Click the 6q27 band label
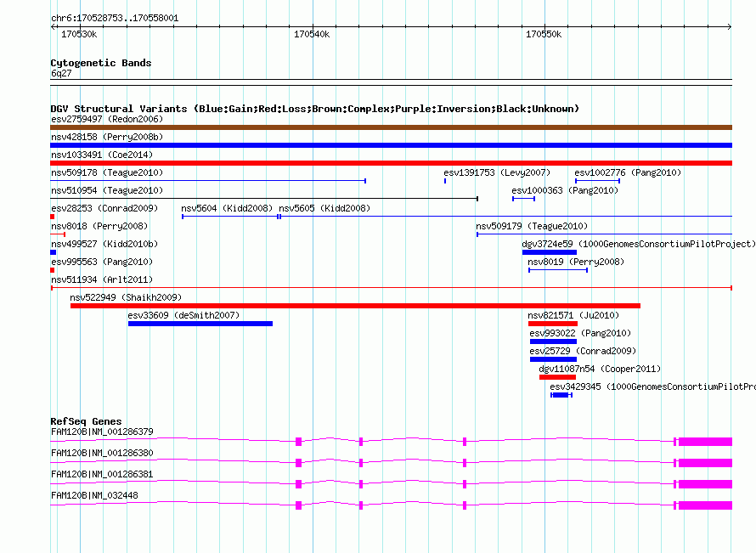The height and width of the screenshot is (553, 756). pos(61,73)
